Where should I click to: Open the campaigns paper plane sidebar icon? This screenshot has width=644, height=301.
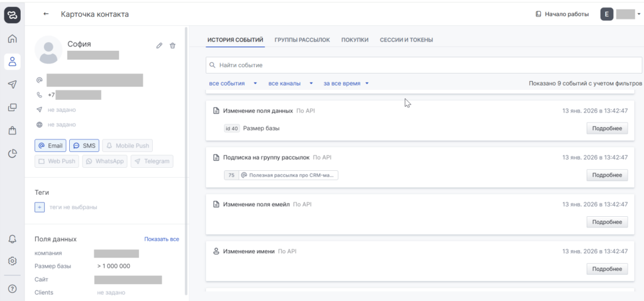(12, 84)
